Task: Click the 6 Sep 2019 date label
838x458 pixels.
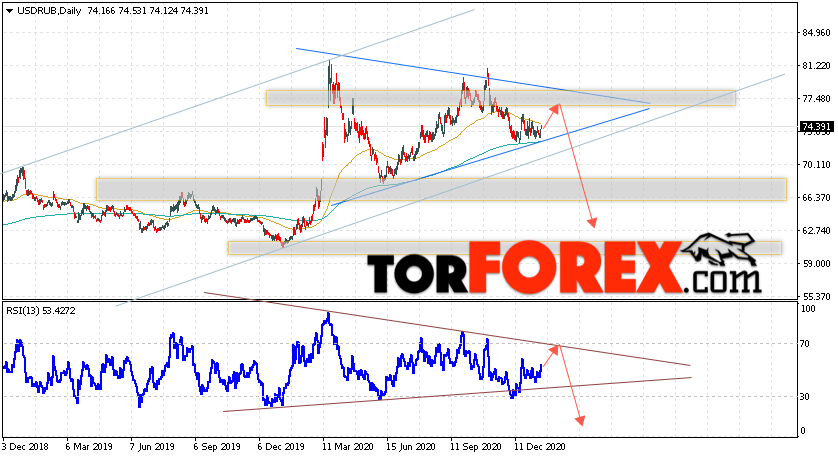Action: tap(218, 446)
